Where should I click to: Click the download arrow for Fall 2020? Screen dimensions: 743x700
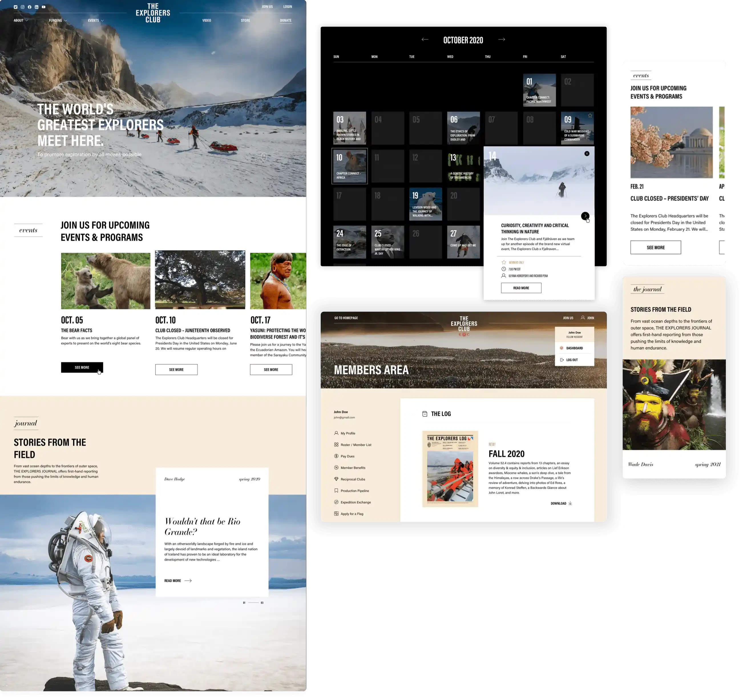[570, 503]
